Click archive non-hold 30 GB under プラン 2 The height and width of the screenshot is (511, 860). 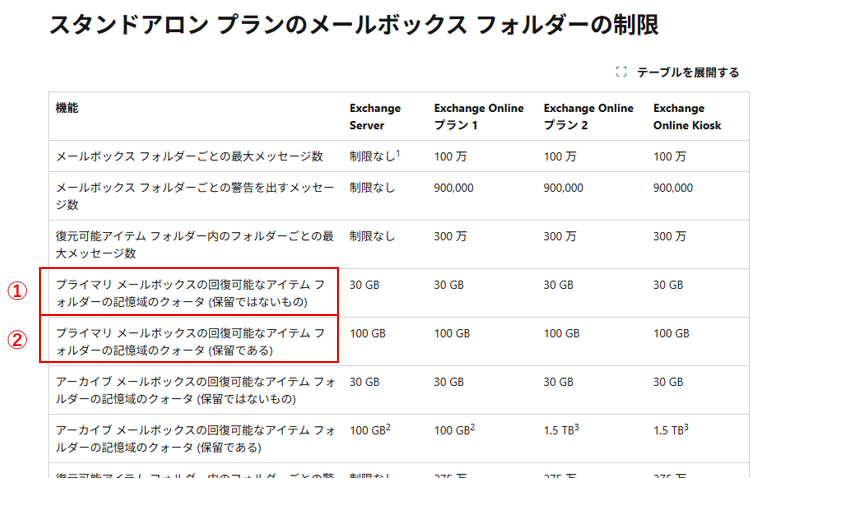(558, 382)
